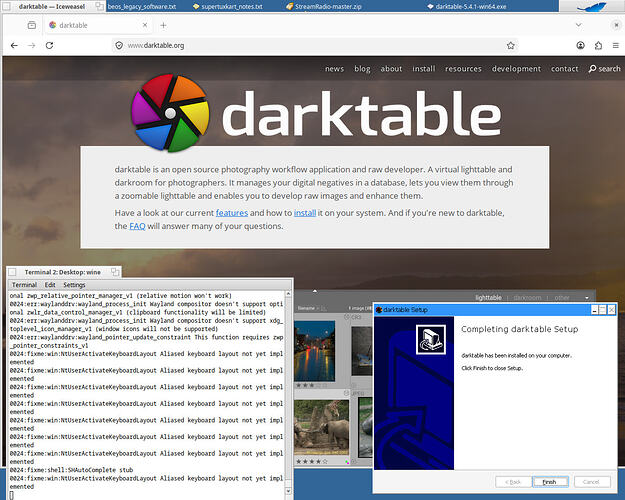Viewport: 625px width, 500px height.
Task: Expand the list-all-tabs chevron
Action: tap(578, 25)
